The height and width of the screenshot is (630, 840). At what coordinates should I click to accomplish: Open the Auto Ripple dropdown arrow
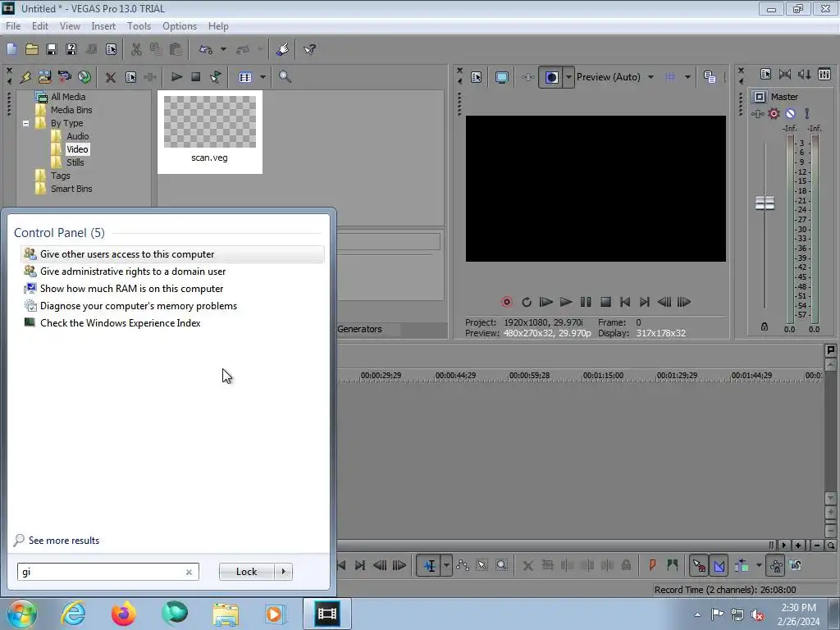click(x=759, y=565)
